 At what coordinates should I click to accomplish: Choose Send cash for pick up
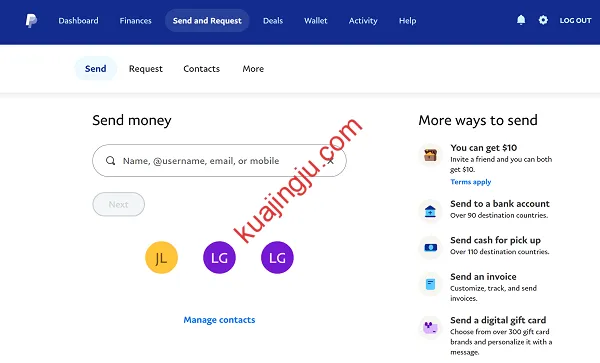pos(496,240)
